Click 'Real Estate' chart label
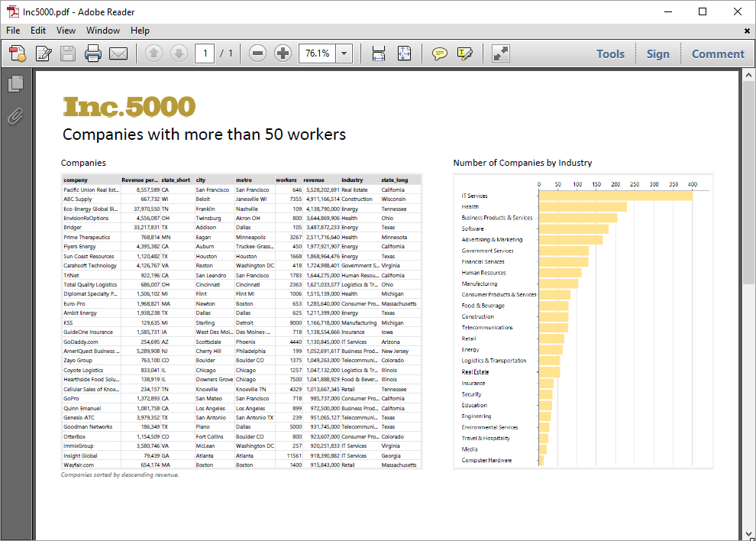 (x=475, y=372)
